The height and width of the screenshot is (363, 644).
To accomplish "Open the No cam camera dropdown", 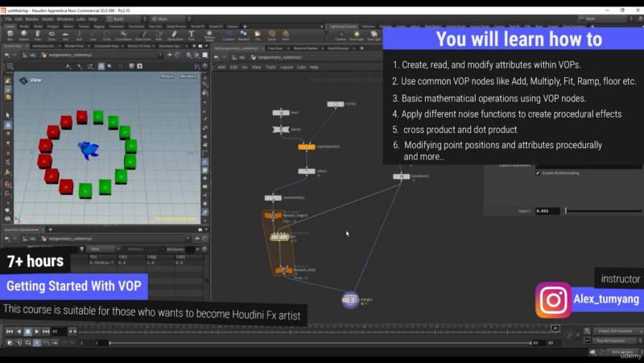I will pos(188,76).
